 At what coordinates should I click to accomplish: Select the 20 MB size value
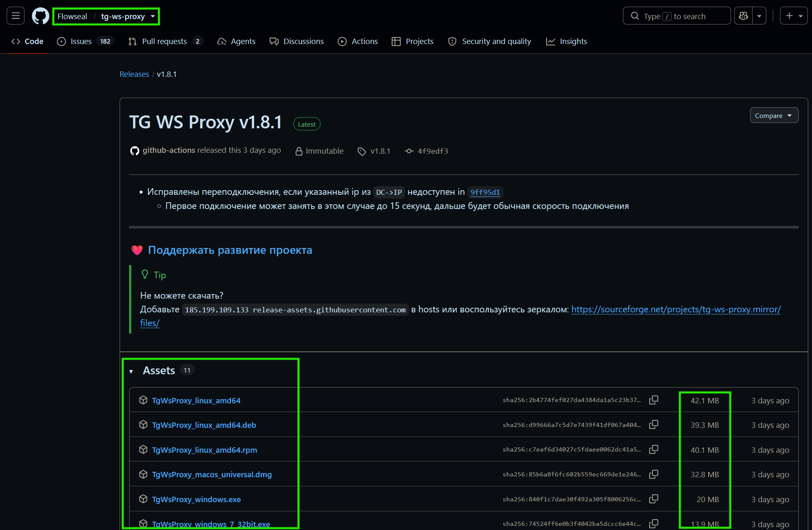[x=708, y=499]
